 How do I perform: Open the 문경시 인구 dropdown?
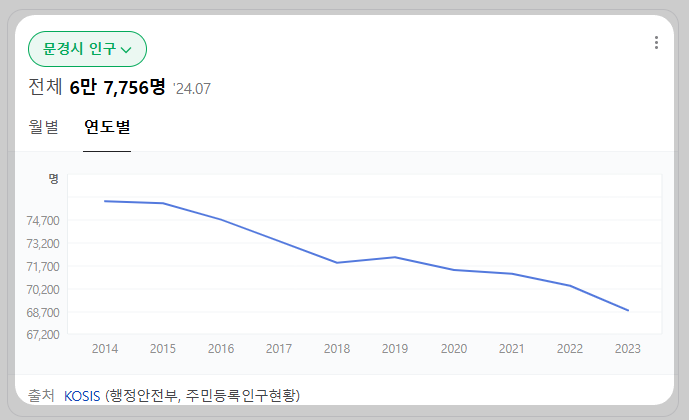click(x=87, y=49)
